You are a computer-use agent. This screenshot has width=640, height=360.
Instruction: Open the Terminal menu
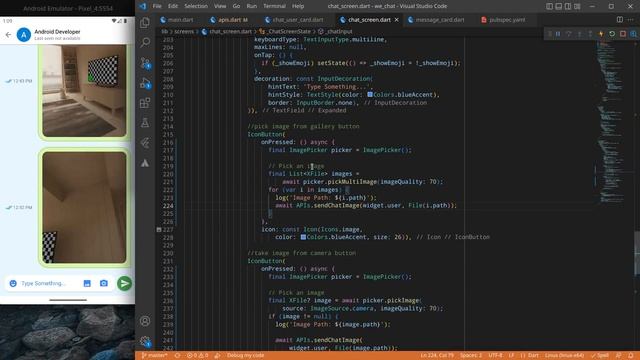click(x=274, y=6)
